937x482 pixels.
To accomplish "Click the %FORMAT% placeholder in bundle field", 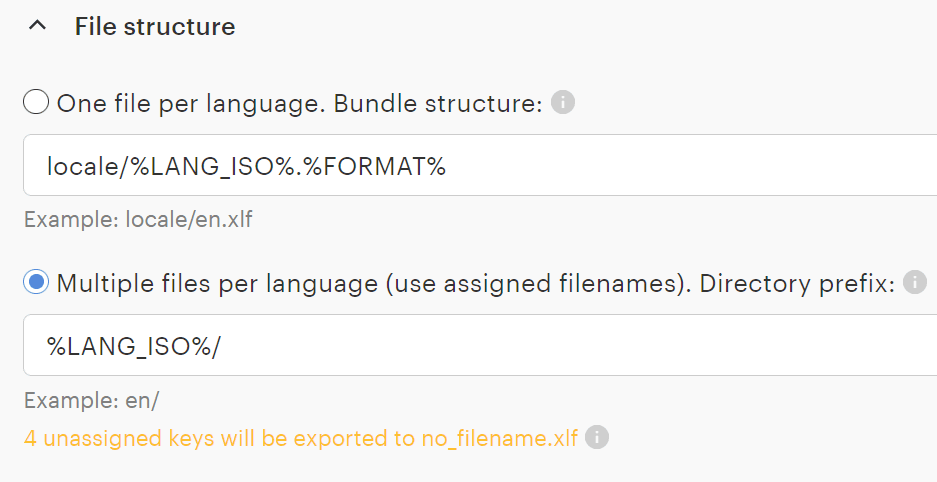I will click(x=387, y=166).
